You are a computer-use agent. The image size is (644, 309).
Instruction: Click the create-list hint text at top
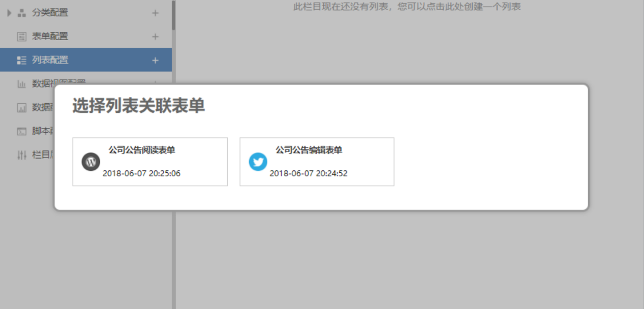[407, 7]
